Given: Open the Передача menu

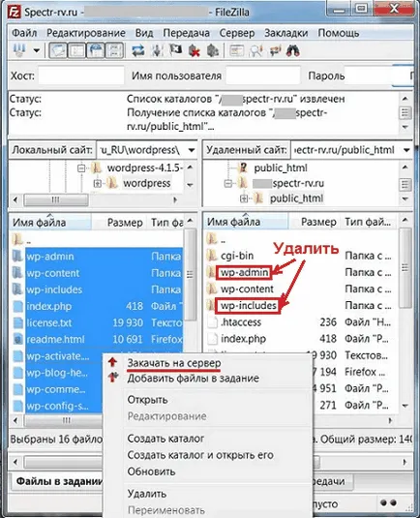Looking at the screenshot, I should pyautogui.click(x=186, y=33).
